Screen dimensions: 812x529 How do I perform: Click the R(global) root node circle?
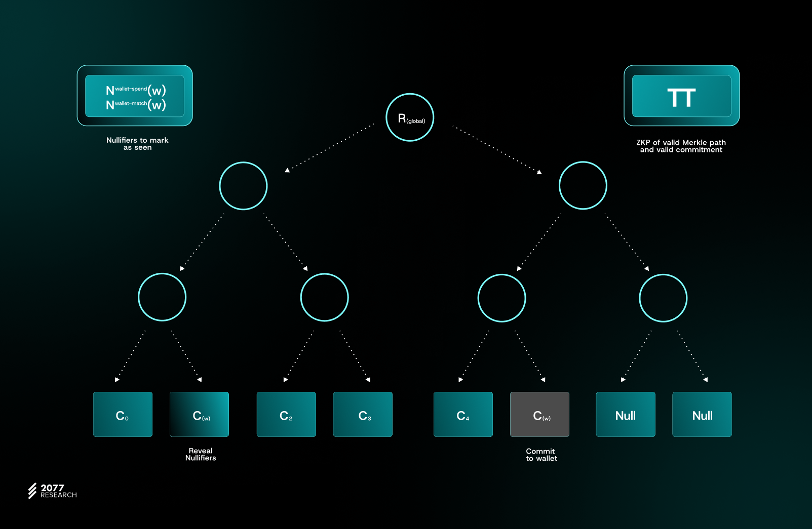pos(410,117)
